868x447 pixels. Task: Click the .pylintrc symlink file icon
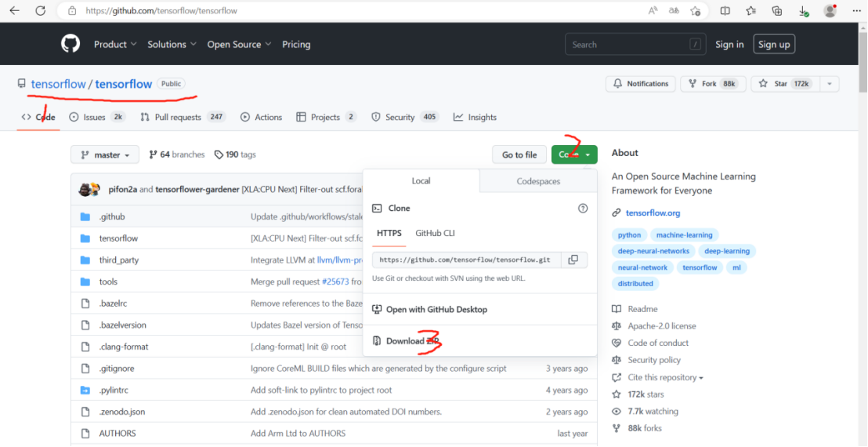click(85, 390)
